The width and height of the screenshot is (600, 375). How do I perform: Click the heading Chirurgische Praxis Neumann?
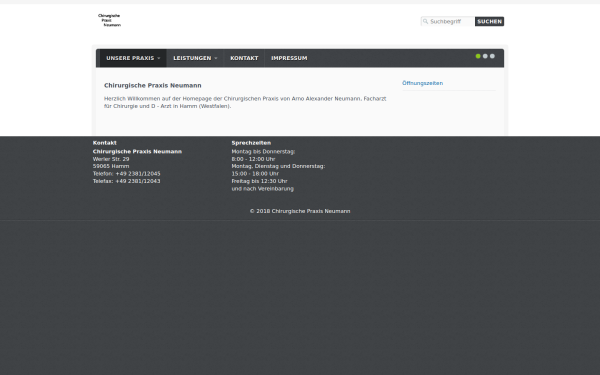[153, 85]
